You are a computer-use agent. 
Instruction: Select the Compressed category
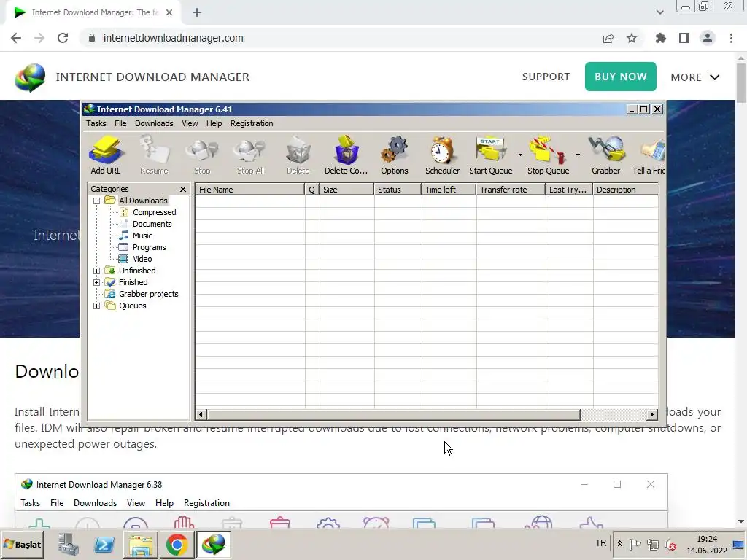154,212
